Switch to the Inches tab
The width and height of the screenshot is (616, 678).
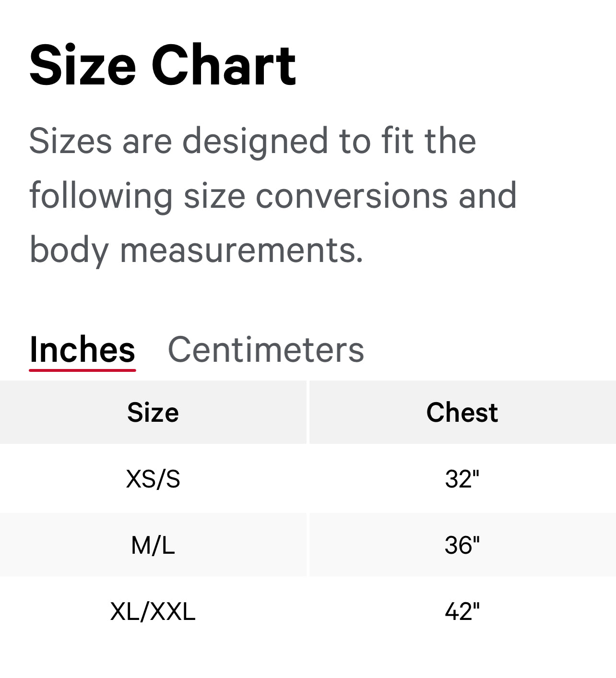[82, 350]
